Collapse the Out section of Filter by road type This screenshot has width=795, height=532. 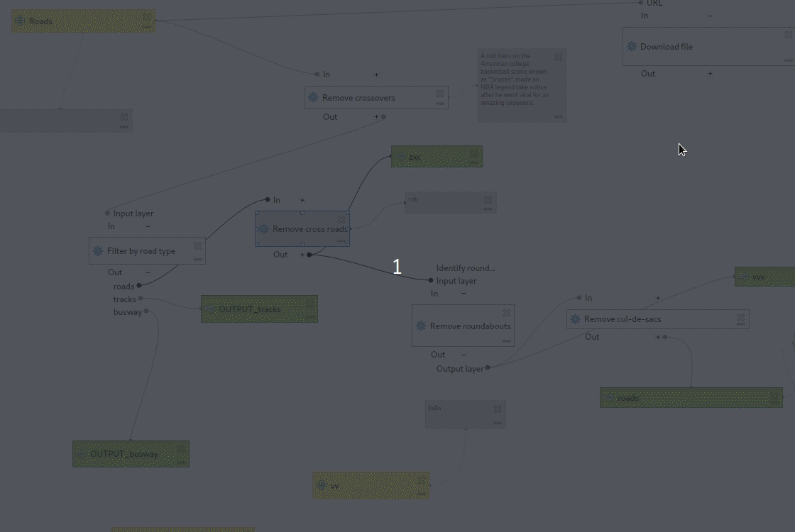pyautogui.click(x=148, y=272)
